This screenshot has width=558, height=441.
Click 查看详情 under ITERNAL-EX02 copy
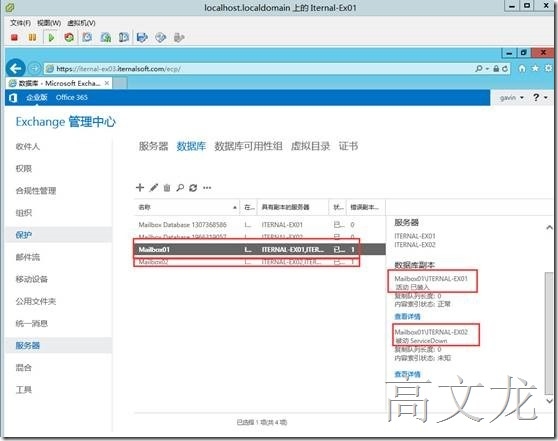pyautogui.click(x=407, y=374)
